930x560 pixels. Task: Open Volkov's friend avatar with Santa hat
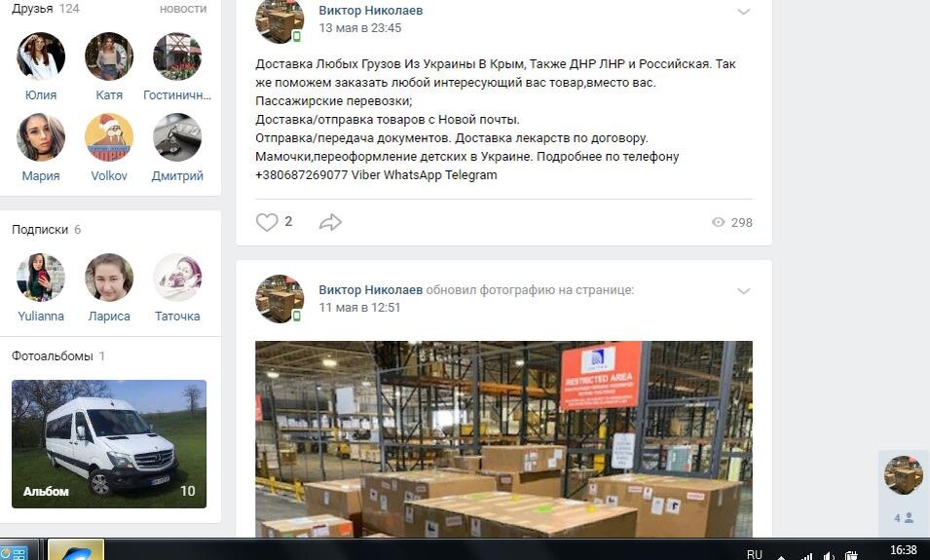[109, 137]
